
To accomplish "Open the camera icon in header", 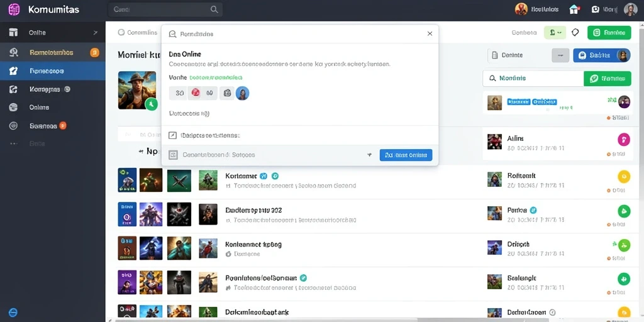I will pos(596,9).
